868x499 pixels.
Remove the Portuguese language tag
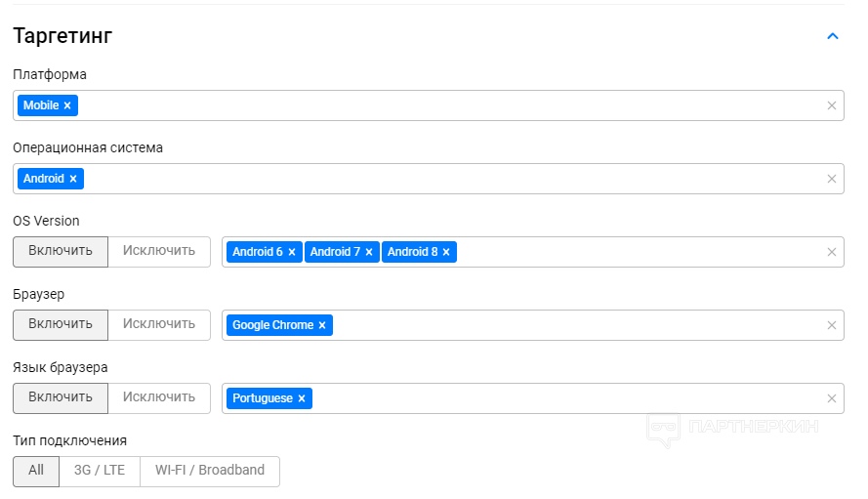coord(302,398)
